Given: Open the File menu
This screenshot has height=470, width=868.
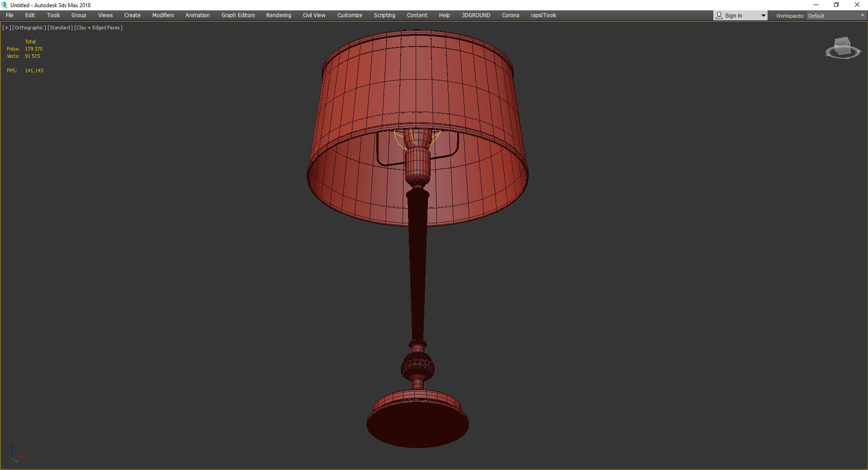Looking at the screenshot, I should click(9, 15).
